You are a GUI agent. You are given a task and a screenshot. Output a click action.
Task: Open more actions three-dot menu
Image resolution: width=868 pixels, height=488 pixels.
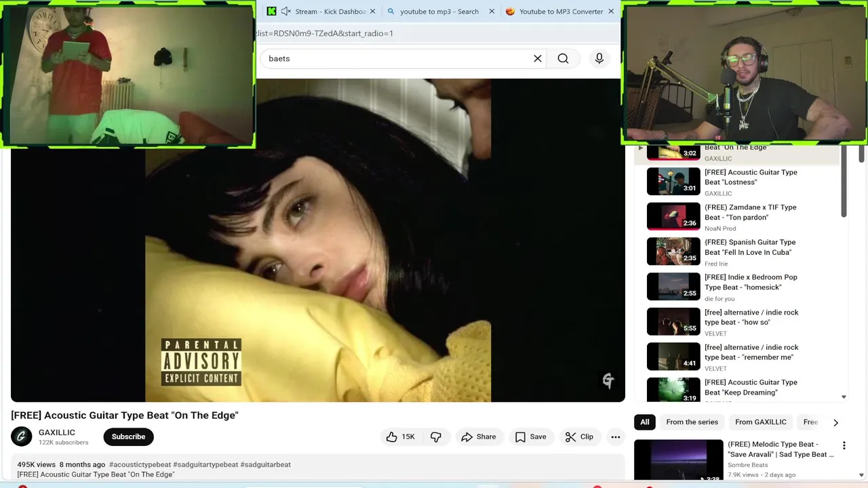(x=616, y=437)
